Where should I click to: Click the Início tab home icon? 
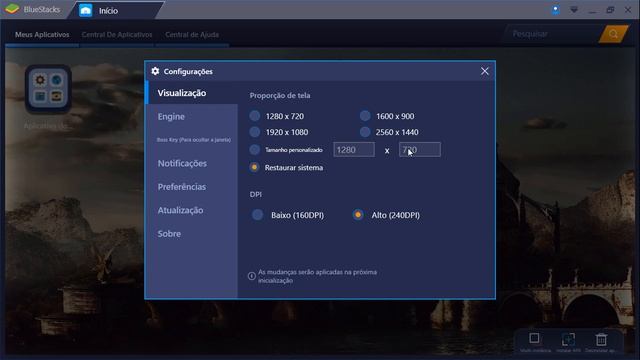click(85, 11)
